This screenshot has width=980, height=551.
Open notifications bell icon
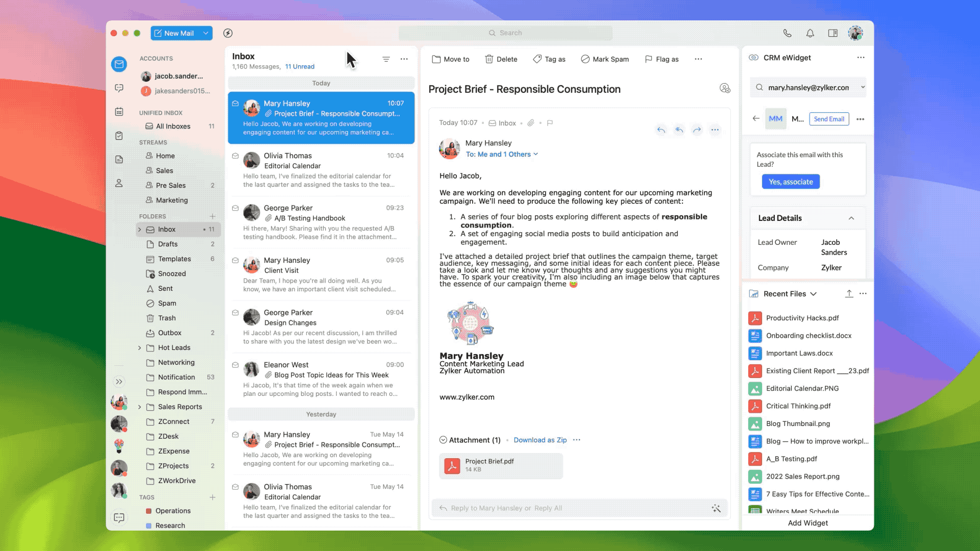click(x=810, y=33)
